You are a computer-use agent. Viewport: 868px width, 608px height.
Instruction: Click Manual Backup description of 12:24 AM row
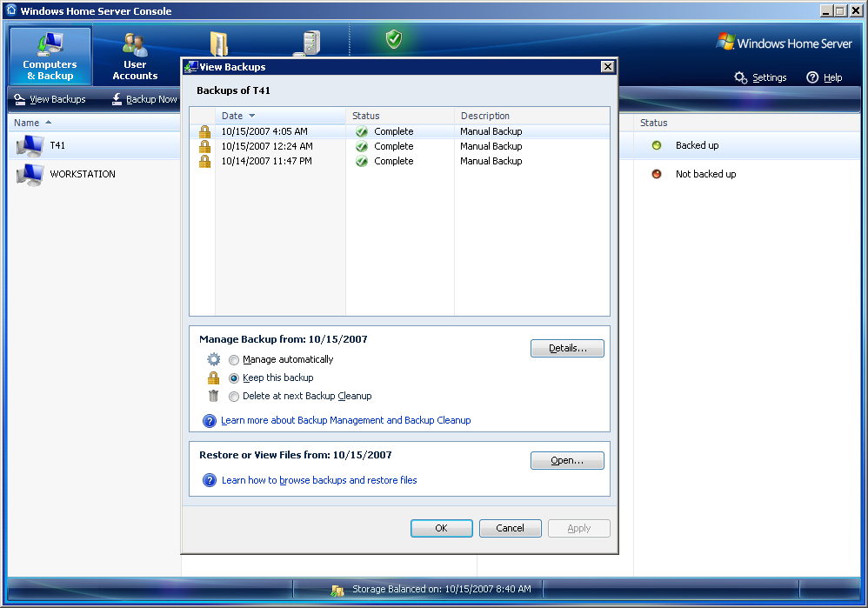(x=491, y=146)
